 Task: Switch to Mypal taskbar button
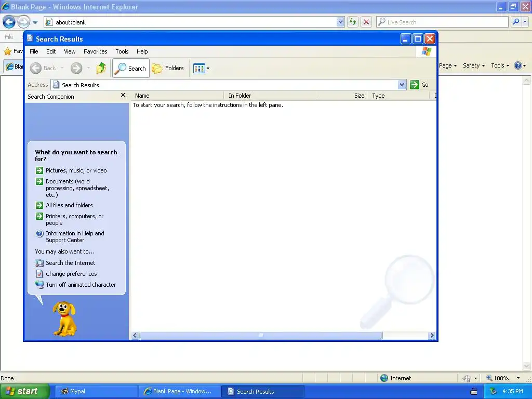(x=96, y=391)
